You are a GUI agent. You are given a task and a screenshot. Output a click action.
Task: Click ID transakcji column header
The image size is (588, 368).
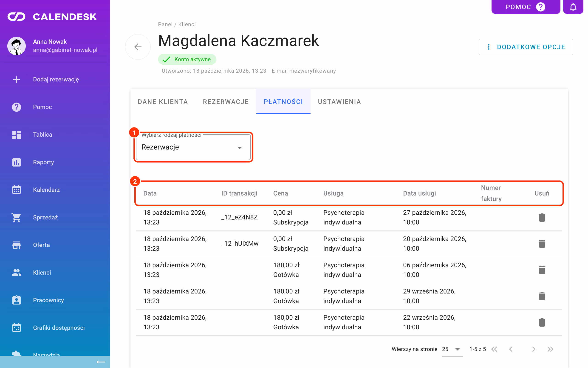239,193
